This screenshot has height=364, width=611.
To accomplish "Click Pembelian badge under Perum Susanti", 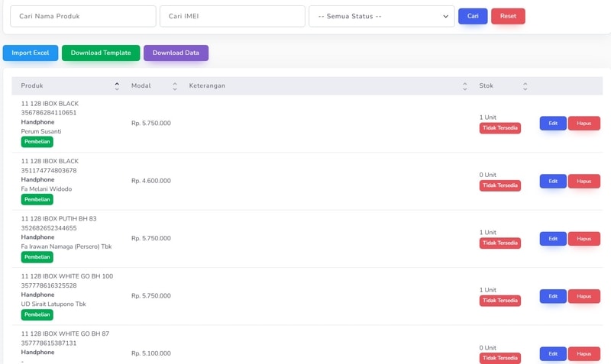I will (x=37, y=142).
